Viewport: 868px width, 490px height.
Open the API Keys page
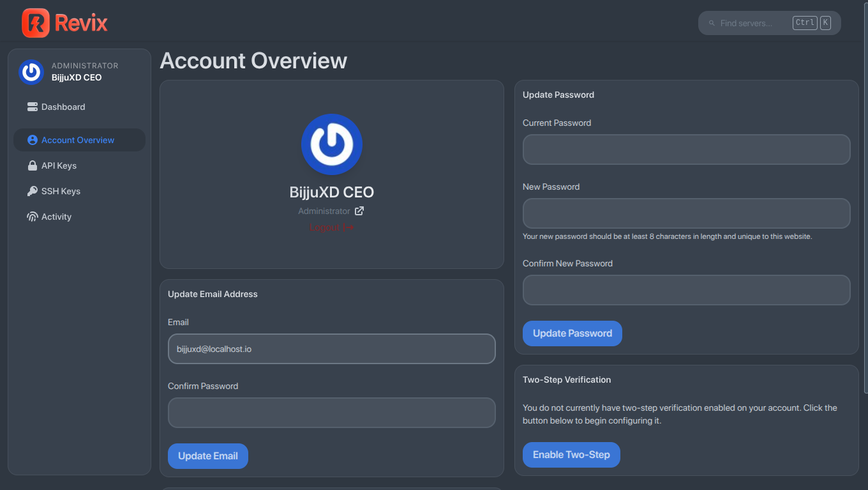(79, 165)
